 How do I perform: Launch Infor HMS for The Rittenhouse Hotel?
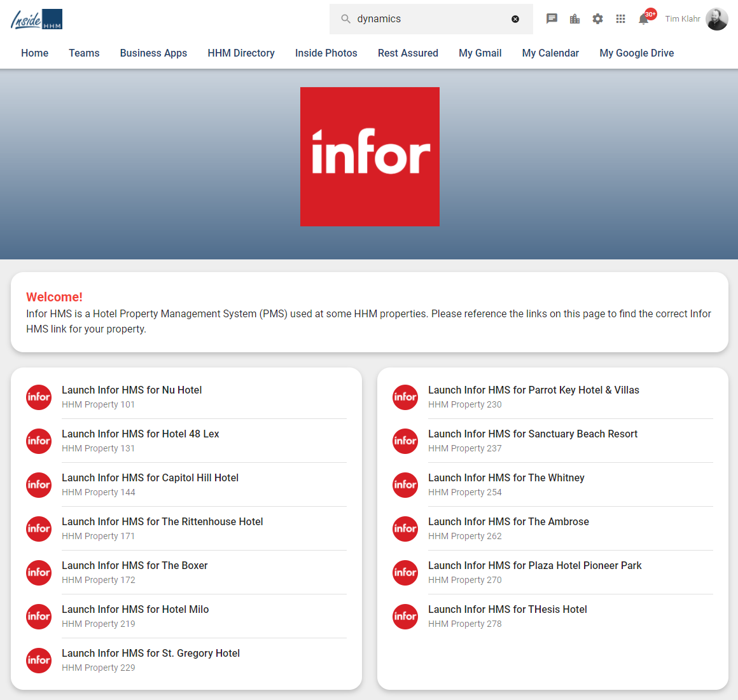point(162,522)
